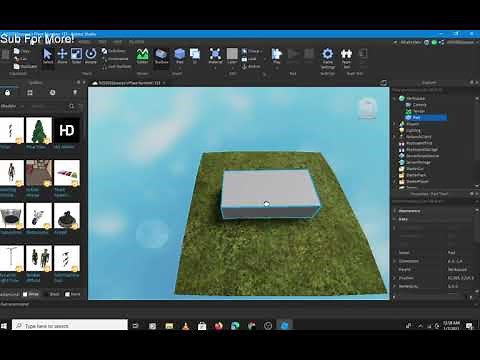Collapse the Workspace tree node

tap(395, 98)
